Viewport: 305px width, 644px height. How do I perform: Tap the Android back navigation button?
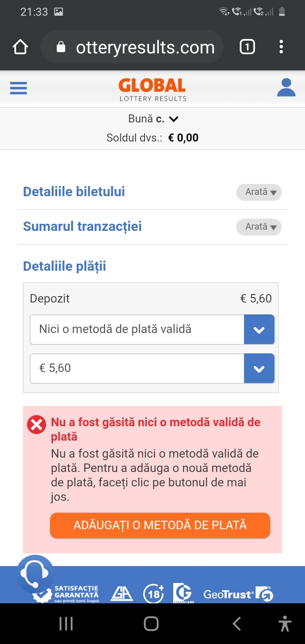[x=237, y=624]
